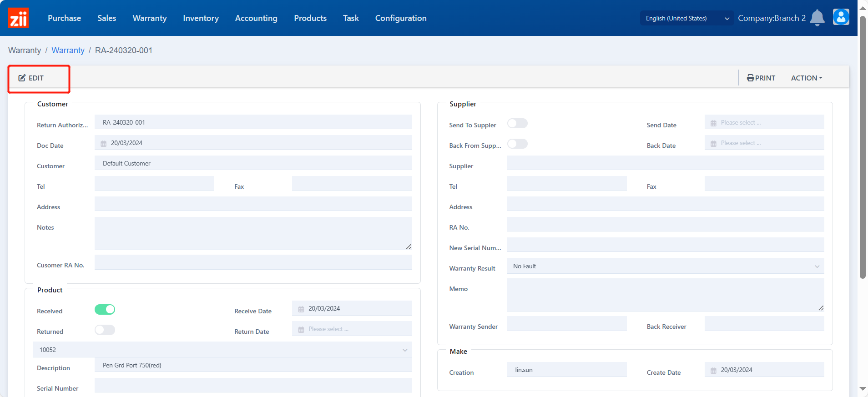Viewport: 868px width, 397px height.
Task: Open the Sales menu
Action: (106, 18)
